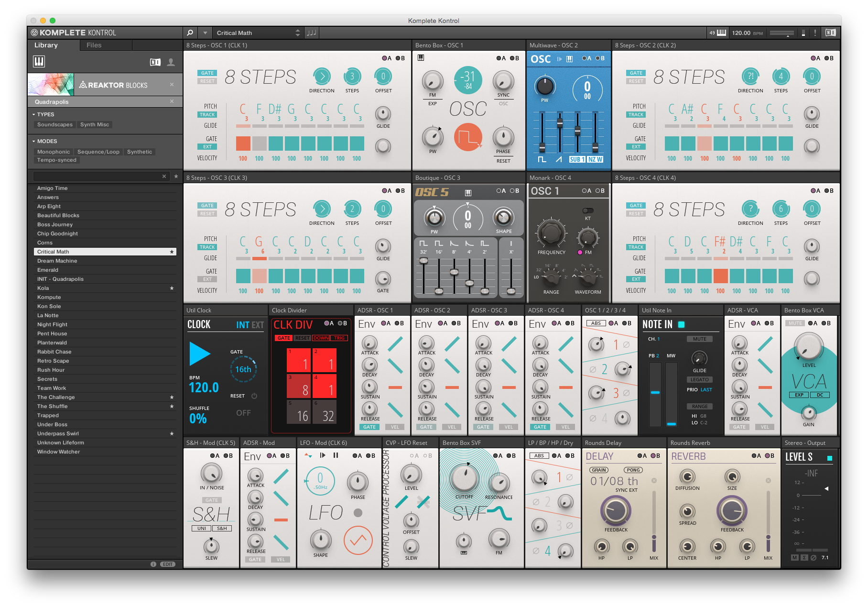This screenshot has height=608, width=868.
Task: Select the user content icon
Action: point(171,62)
